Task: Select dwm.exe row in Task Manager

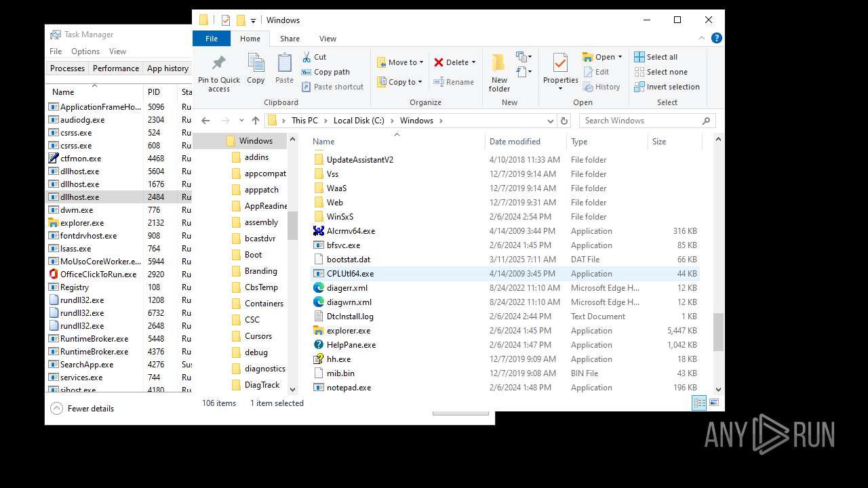Action: pos(119,210)
